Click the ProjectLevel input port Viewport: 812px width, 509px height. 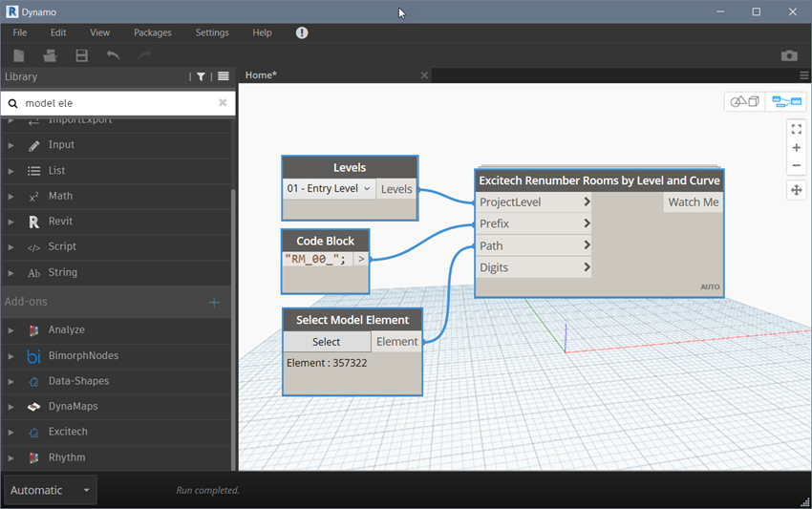[x=533, y=201]
